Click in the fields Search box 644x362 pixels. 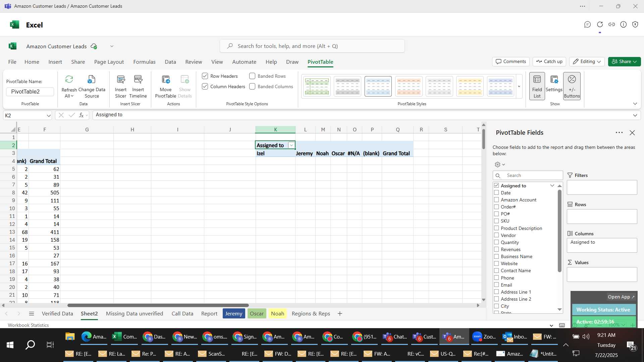pos(528,175)
